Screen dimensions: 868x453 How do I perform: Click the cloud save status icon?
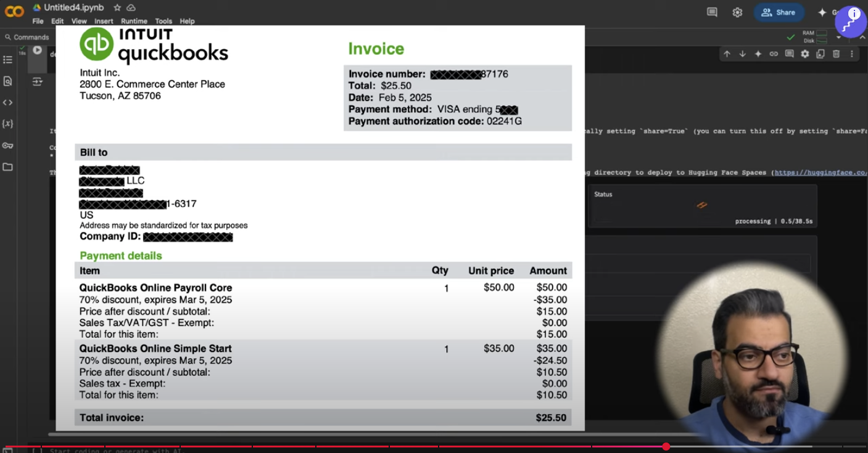click(131, 7)
